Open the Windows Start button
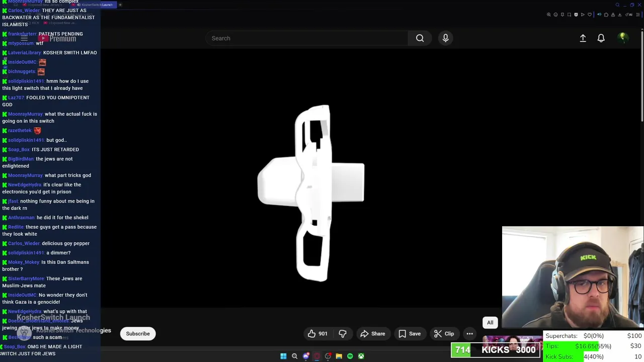 (283, 356)
